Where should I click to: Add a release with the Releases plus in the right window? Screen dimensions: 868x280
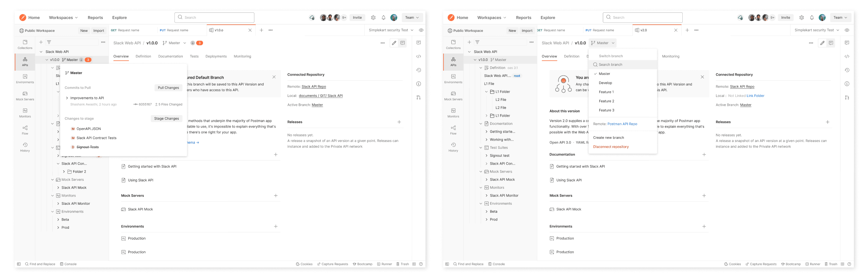[828, 122]
